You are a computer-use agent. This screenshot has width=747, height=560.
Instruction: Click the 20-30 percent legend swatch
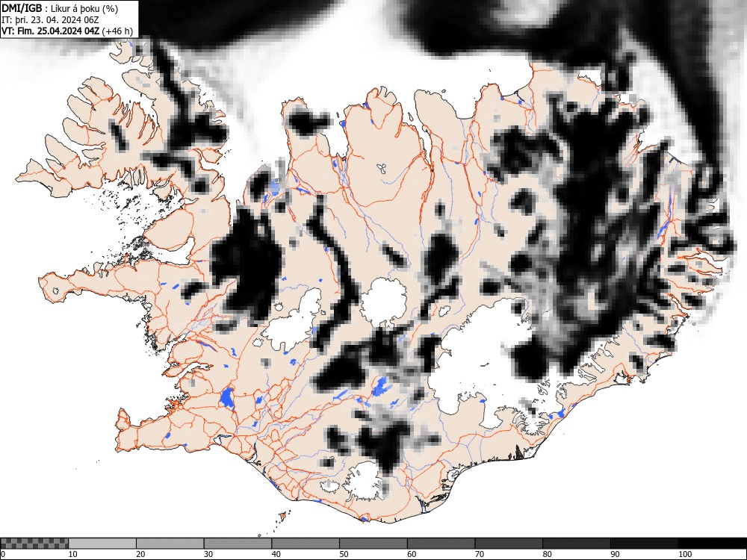[170, 544]
